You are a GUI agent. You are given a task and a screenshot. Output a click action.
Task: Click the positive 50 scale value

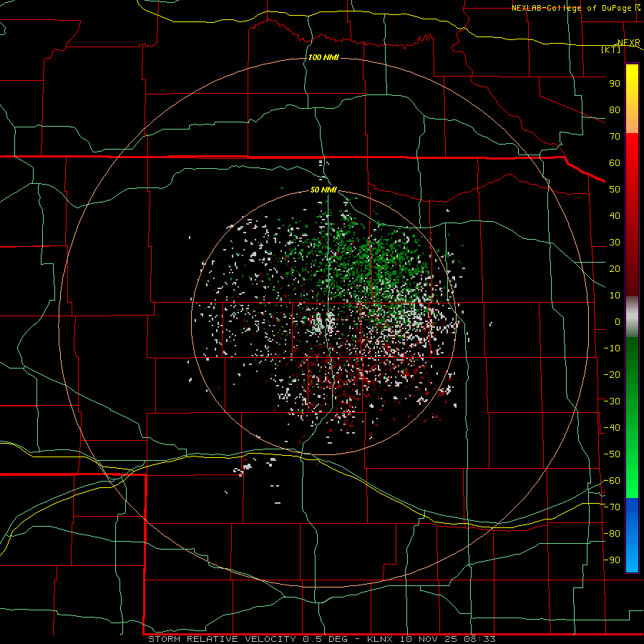(615, 190)
